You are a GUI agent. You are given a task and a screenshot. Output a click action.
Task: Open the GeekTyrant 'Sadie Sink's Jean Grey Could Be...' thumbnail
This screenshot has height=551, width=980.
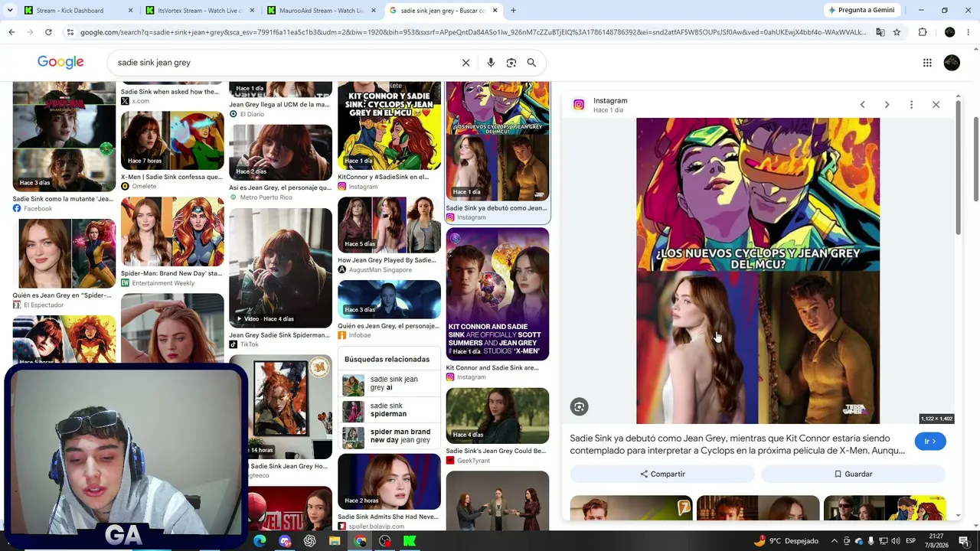point(498,416)
